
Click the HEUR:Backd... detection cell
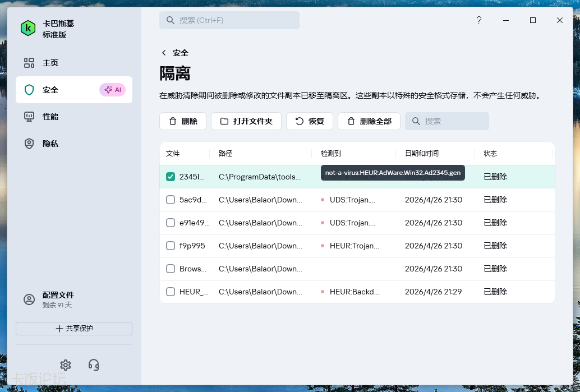coord(355,292)
